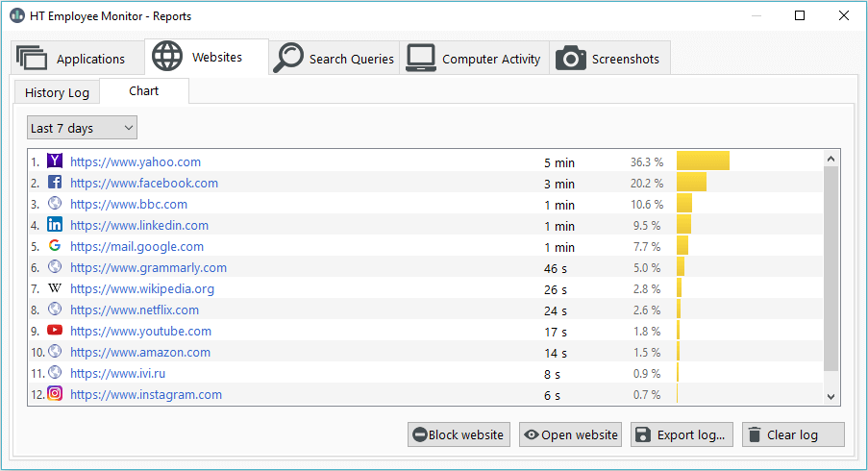Click the globe icon beside ivi.ru
Screen dimensions: 868x471
[x=54, y=373]
